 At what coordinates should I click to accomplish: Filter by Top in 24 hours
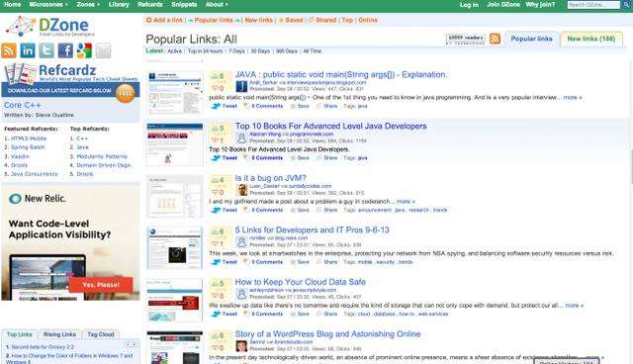205,51
